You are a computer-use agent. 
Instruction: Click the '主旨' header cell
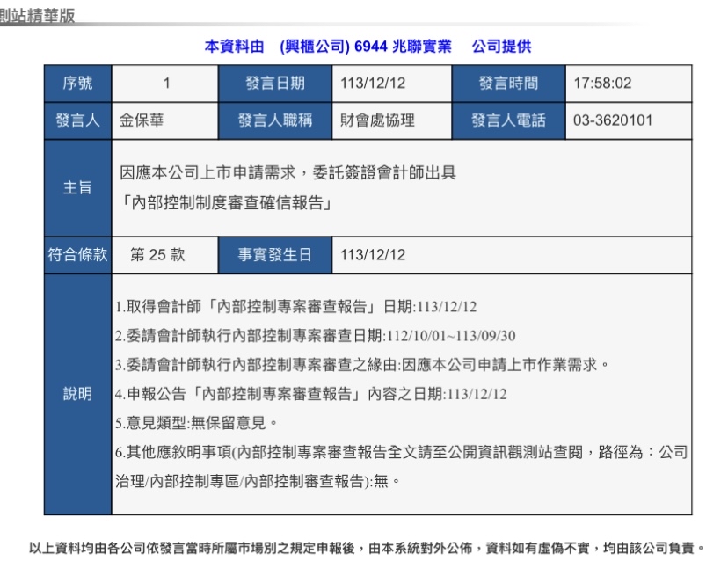click(77, 187)
